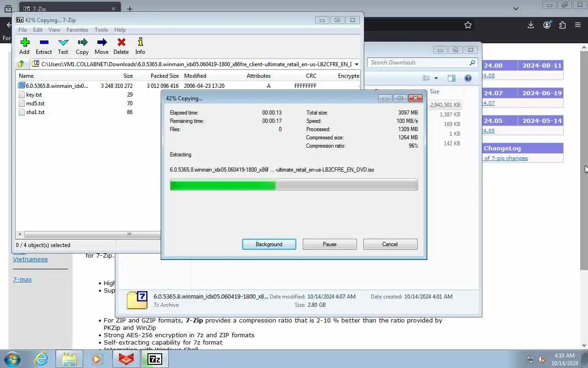
Task: Open the browser hamburger menu
Action: pos(578,25)
